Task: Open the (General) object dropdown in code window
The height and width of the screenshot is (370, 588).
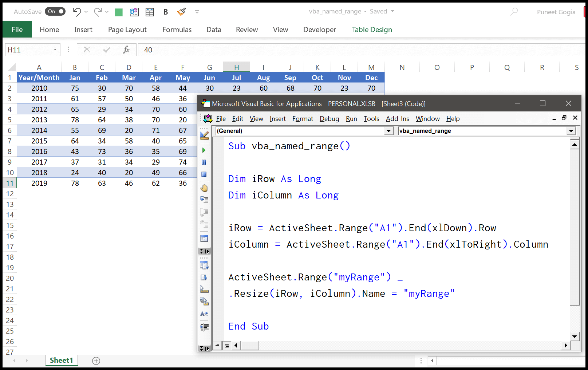Action: (x=389, y=131)
